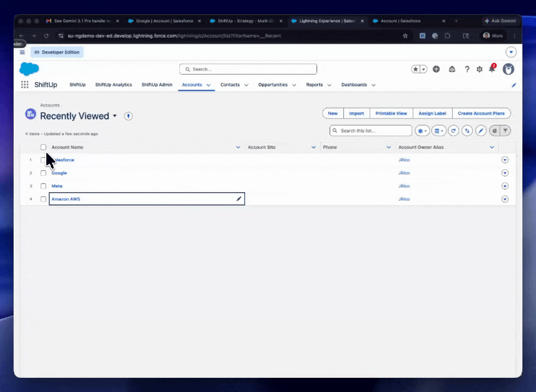536x392 pixels.
Task: Click the New account button
Action: [333, 113]
